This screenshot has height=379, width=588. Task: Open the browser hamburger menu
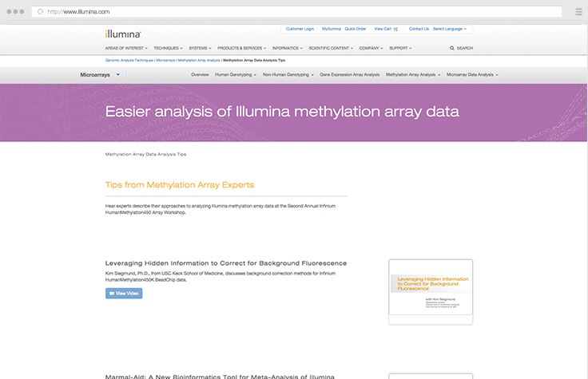(x=578, y=12)
